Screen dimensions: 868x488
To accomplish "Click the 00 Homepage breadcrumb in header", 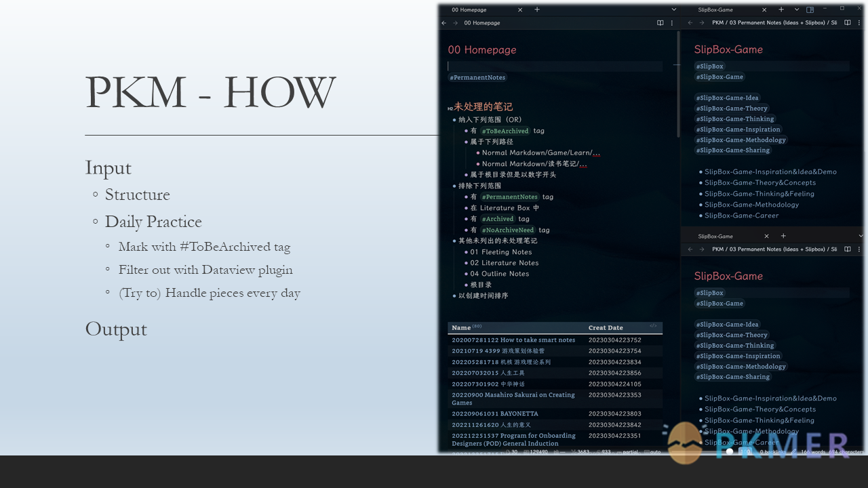I will [x=482, y=23].
